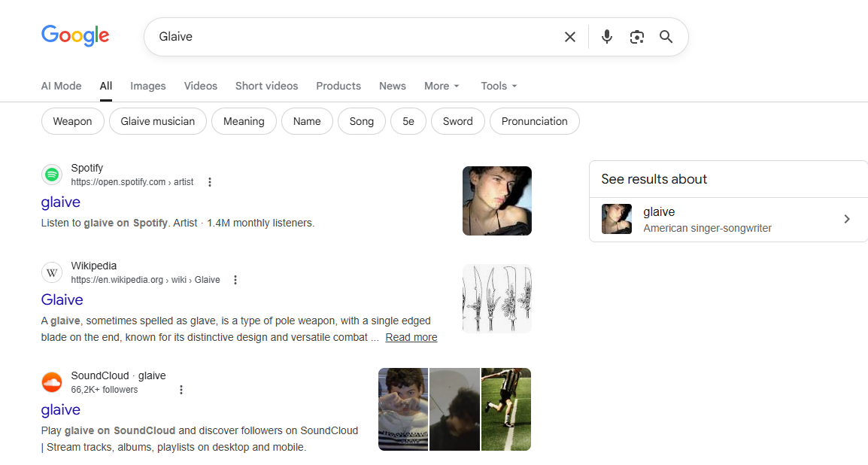Select the 5e filter chip
868x465 pixels.
click(408, 121)
